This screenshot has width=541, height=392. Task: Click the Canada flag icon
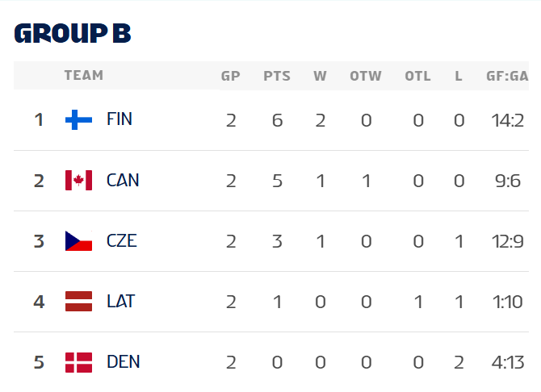(78, 181)
